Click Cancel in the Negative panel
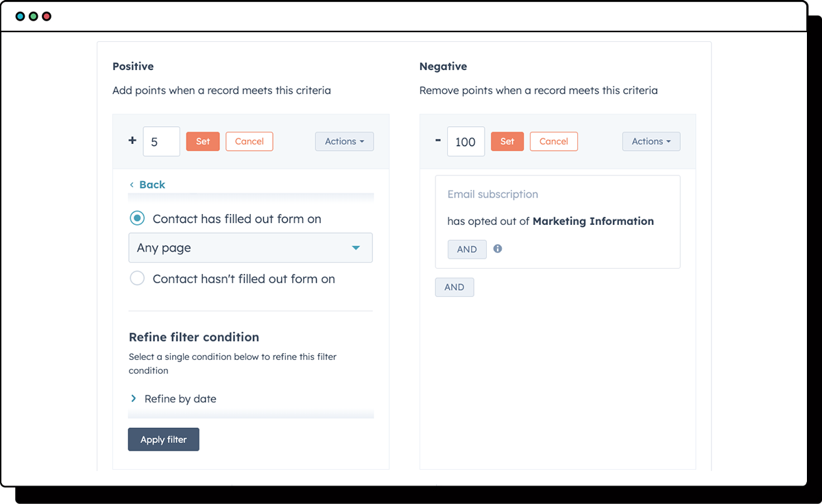 point(553,141)
